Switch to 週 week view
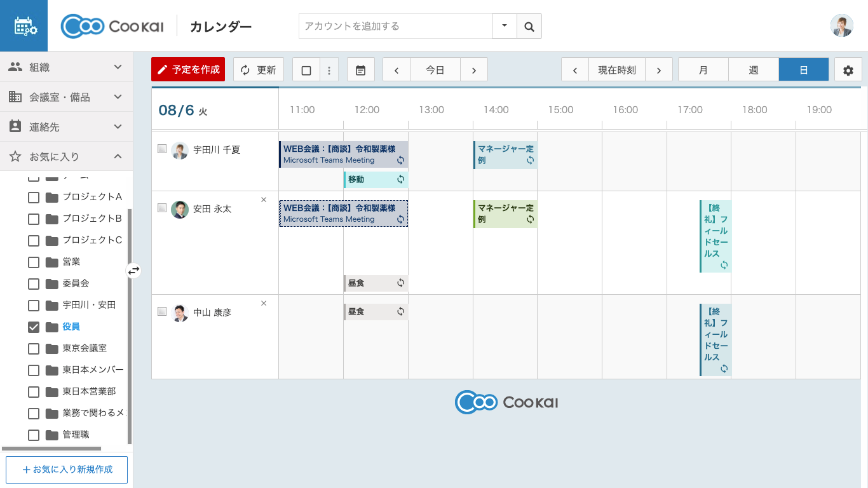 tap(754, 70)
